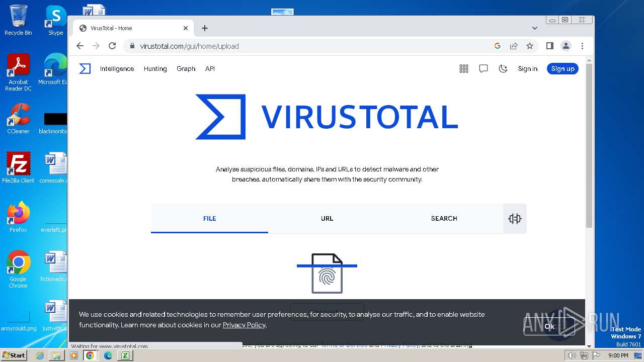644x362 pixels.
Task: Open the apps grid icon in VirusTotal header
Action: 464,69
